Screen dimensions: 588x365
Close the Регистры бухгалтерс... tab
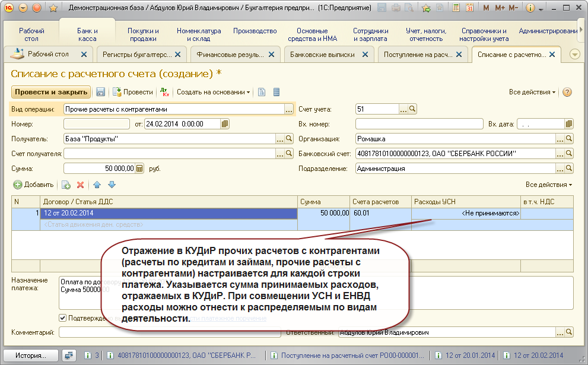tap(178, 55)
